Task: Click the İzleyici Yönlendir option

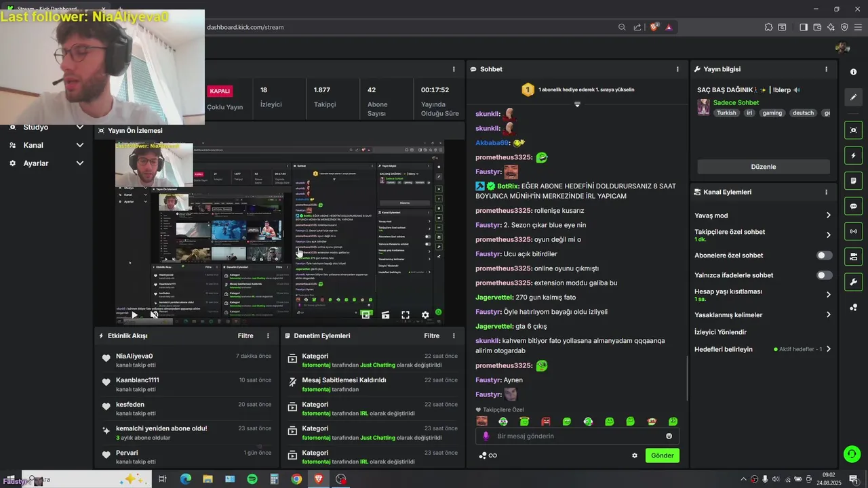Action: pos(720,332)
